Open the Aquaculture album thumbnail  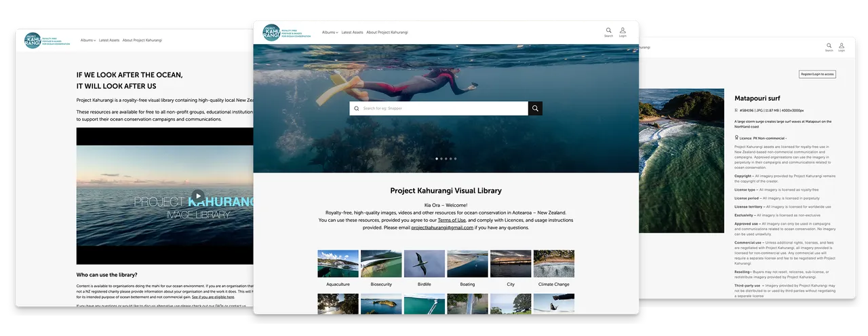338,264
